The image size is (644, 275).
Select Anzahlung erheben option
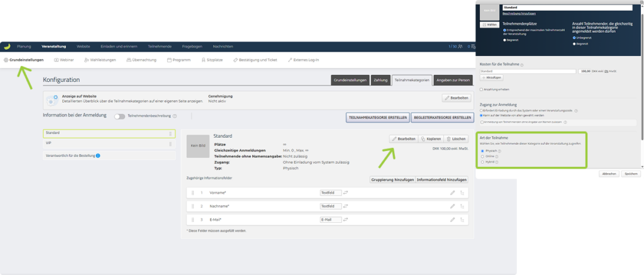[x=481, y=89]
